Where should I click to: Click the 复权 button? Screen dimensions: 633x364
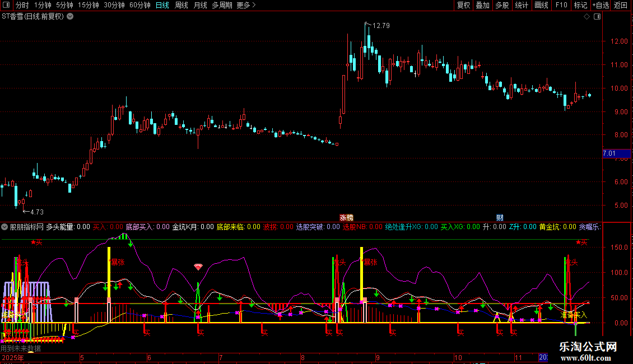click(x=464, y=6)
